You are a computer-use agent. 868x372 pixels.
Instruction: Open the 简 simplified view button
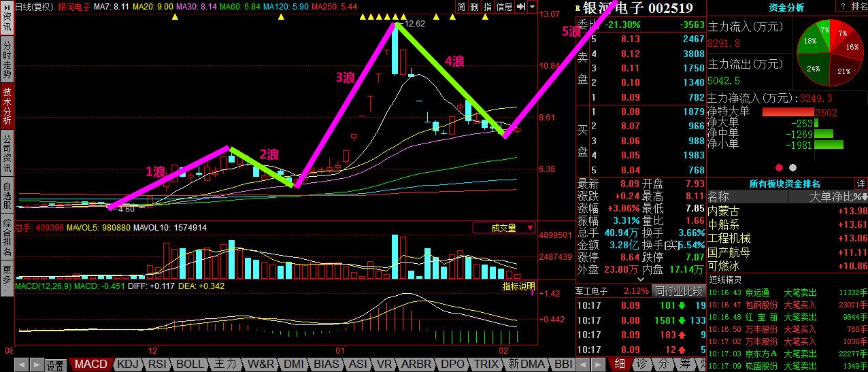tap(462, 7)
